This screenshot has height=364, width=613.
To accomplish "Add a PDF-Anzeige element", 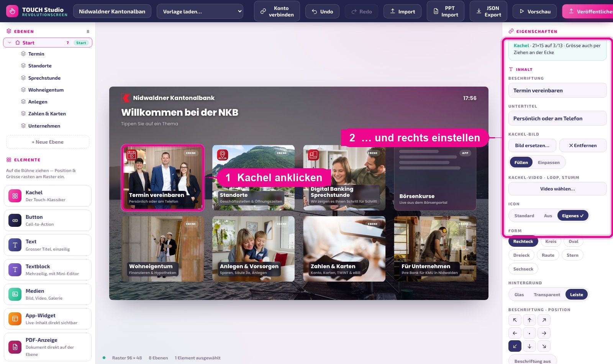I will 48,347.
